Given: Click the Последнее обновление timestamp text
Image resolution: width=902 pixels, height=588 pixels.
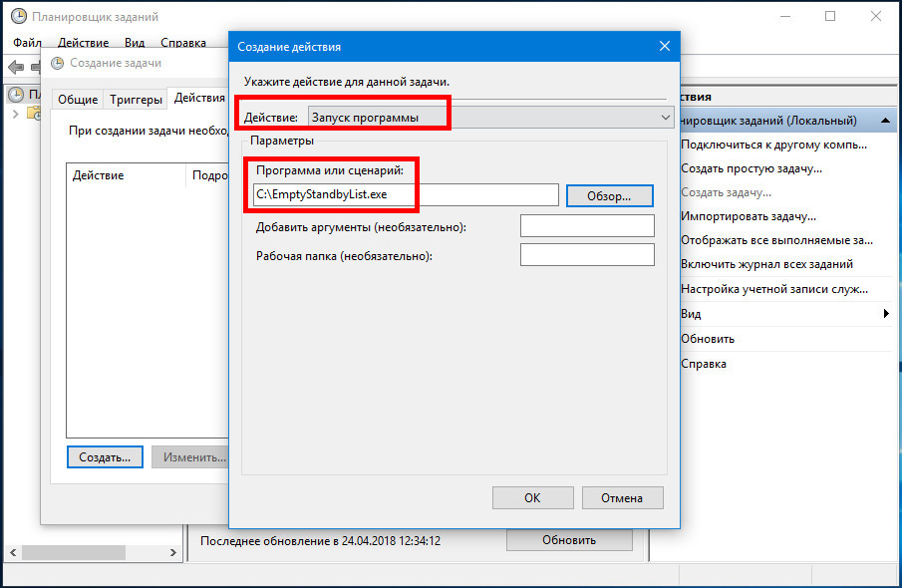Looking at the screenshot, I should pos(320,541).
